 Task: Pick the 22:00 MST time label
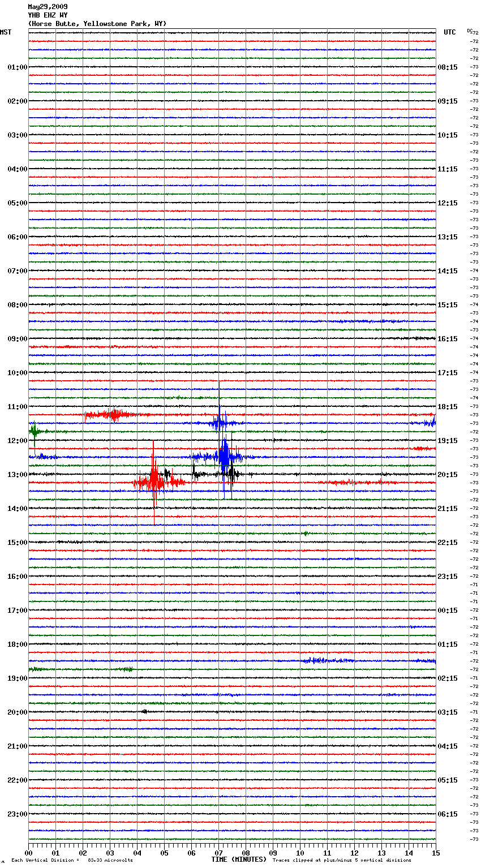click(x=17, y=780)
